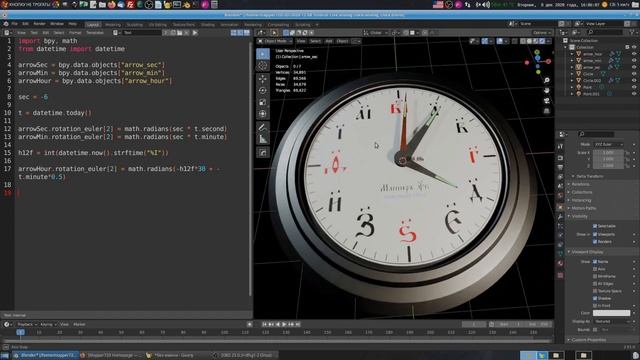Hide arrow_hour object with eye icon
The width and height of the screenshot is (640, 360).
tap(634, 54)
